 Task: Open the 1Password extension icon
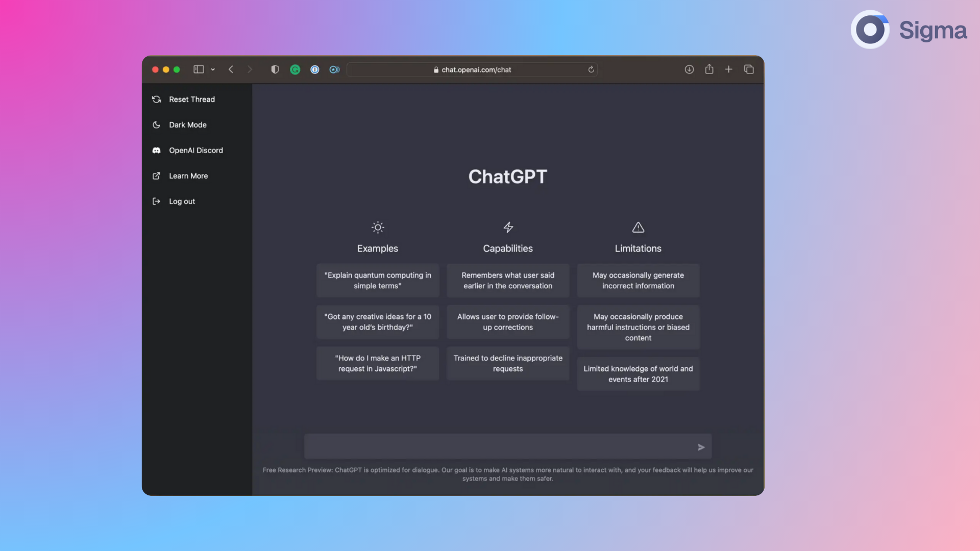pos(315,69)
